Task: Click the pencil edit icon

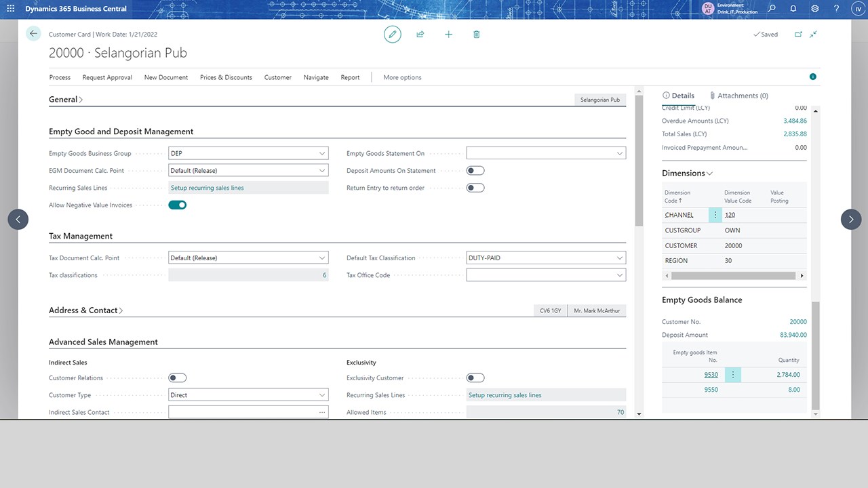Action: tap(392, 35)
